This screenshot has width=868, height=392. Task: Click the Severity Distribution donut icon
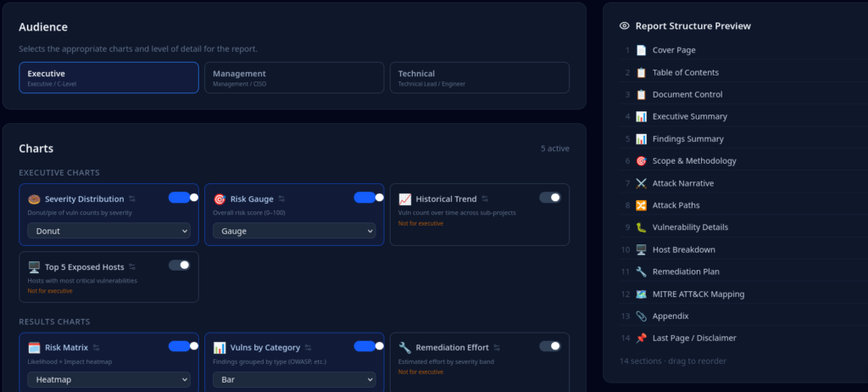pos(34,199)
